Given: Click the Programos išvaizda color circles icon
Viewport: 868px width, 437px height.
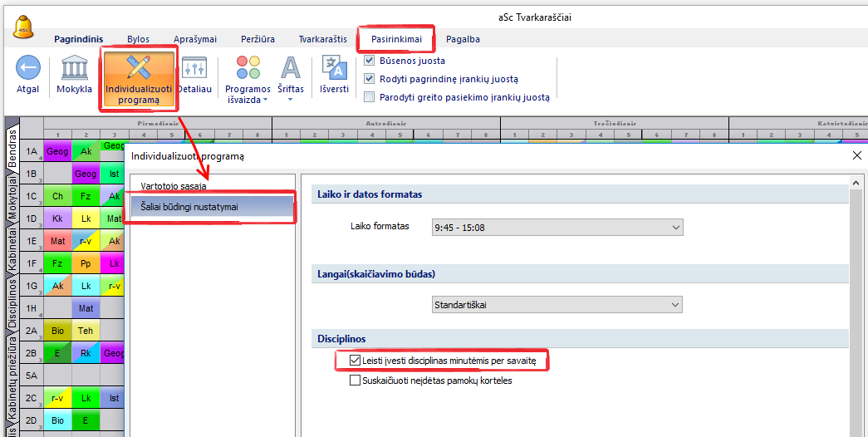Looking at the screenshot, I should pyautogui.click(x=248, y=68).
